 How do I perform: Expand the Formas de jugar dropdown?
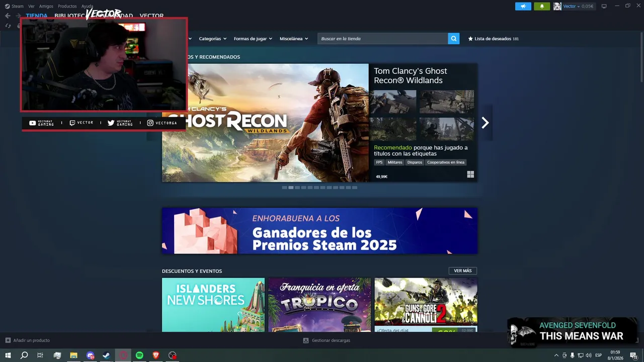coord(253,39)
